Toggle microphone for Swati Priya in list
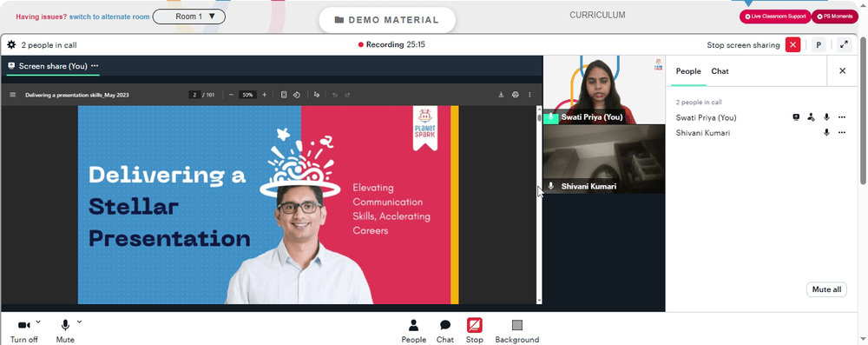The image size is (868, 345). click(x=826, y=117)
